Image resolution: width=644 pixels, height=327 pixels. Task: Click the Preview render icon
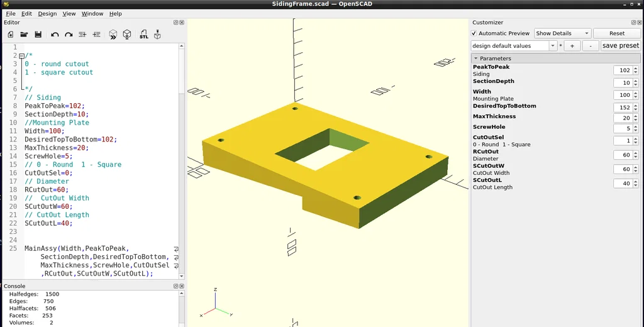pyautogui.click(x=113, y=35)
